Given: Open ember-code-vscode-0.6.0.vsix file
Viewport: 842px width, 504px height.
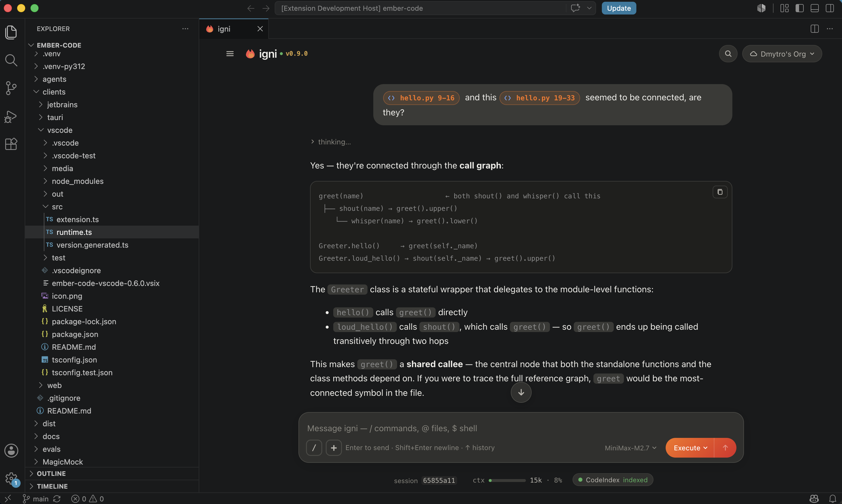Looking at the screenshot, I should [x=112, y=283].
